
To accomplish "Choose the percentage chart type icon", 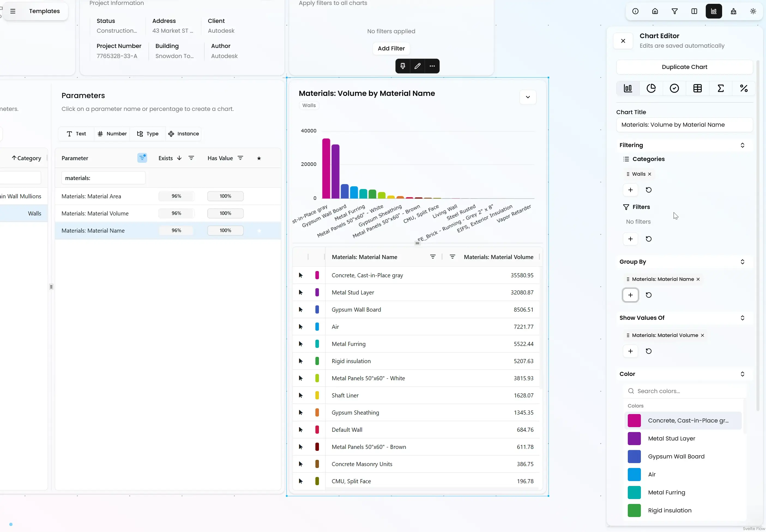I will click(744, 88).
